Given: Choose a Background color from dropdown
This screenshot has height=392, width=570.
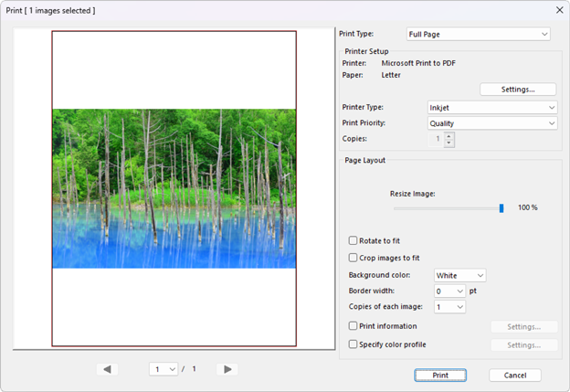Looking at the screenshot, I should pos(459,275).
